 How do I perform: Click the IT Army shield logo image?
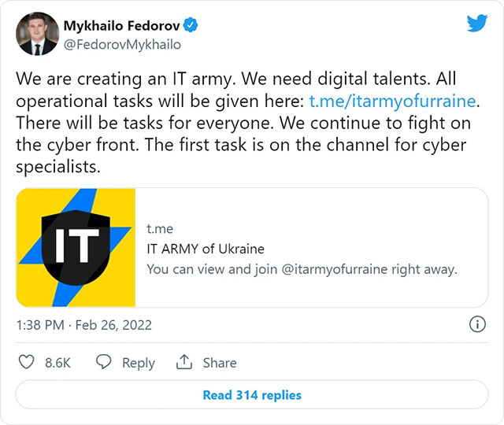(x=76, y=247)
